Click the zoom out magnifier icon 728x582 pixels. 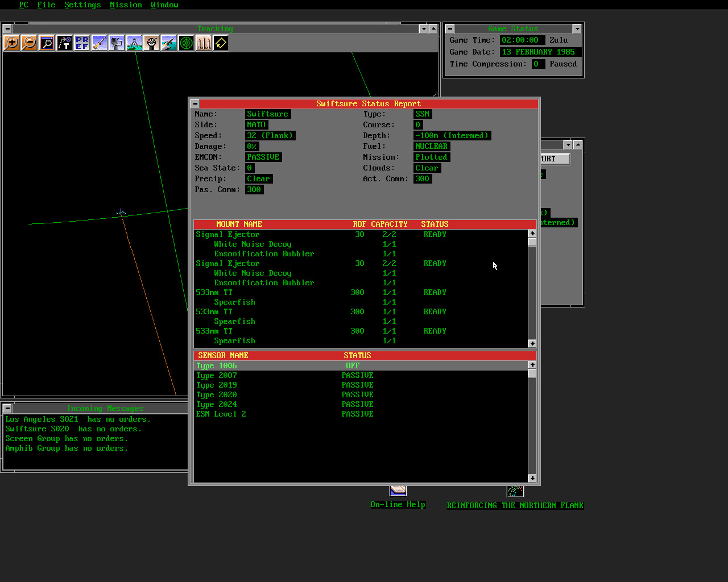coord(29,43)
